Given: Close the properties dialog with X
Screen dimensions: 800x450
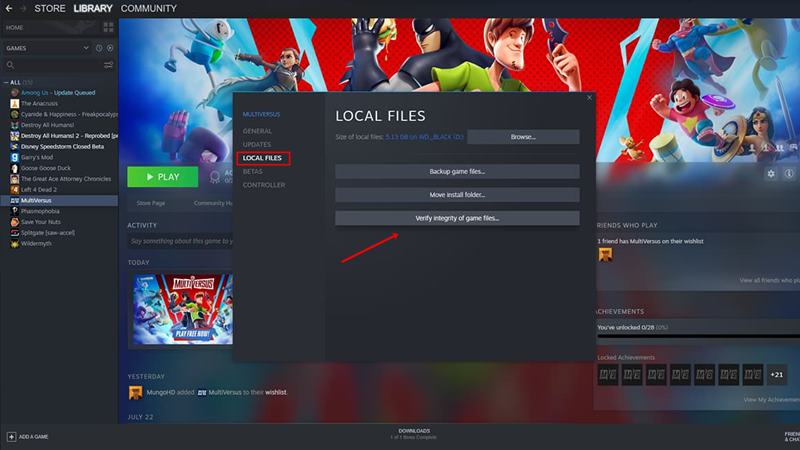Looking at the screenshot, I should (589, 97).
